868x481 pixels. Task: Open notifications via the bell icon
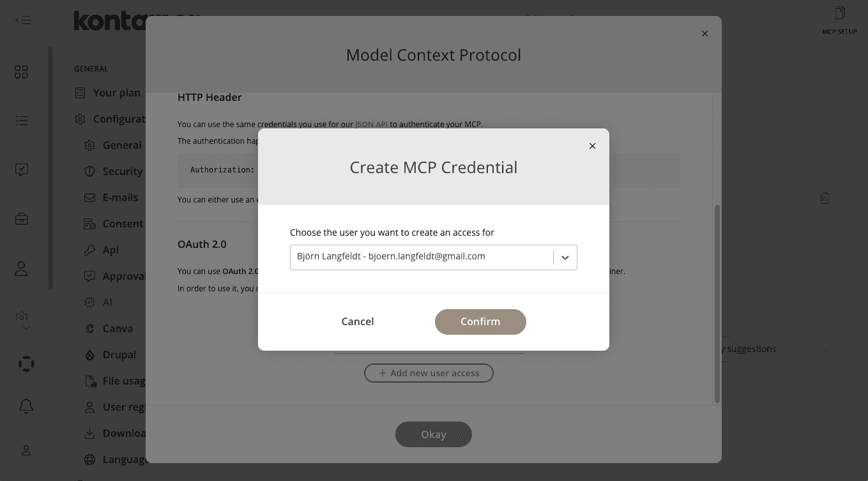click(x=21, y=406)
